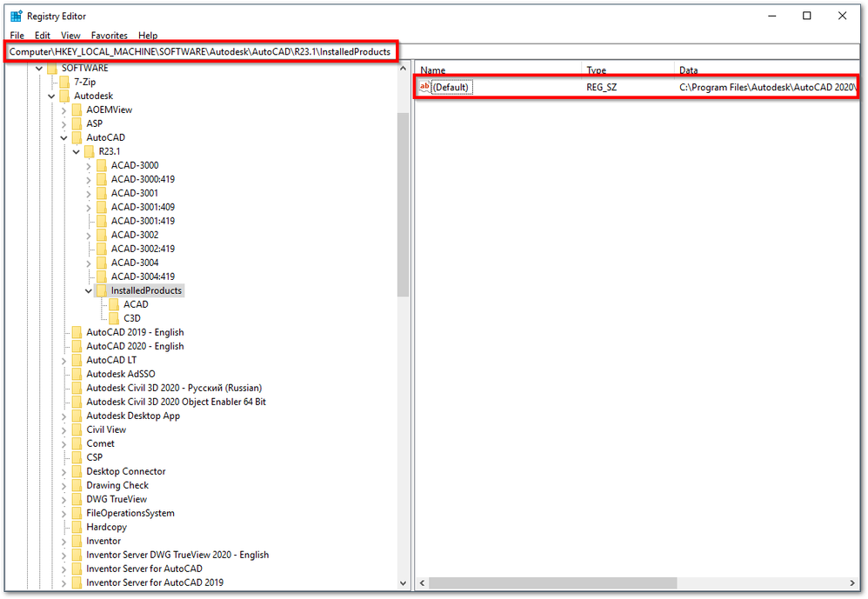Open the Help menu
868x599 pixels.
(148, 36)
